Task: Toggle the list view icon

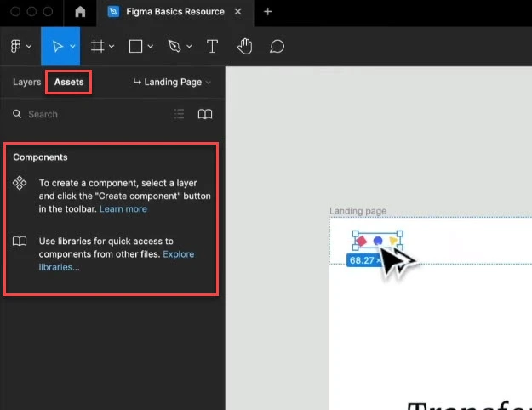Action: (179, 114)
